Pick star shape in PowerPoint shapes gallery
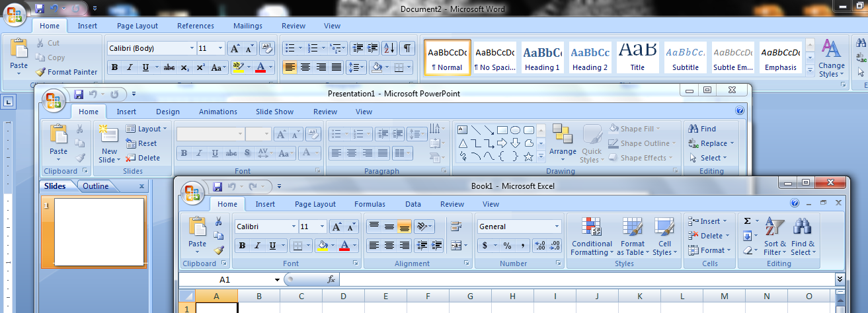This screenshot has height=313, width=868. point(528,156)
